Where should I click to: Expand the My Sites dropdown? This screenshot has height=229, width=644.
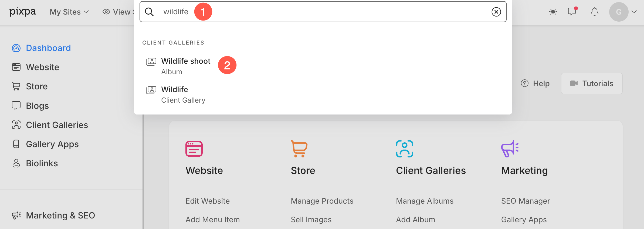[x=69, y=12]
